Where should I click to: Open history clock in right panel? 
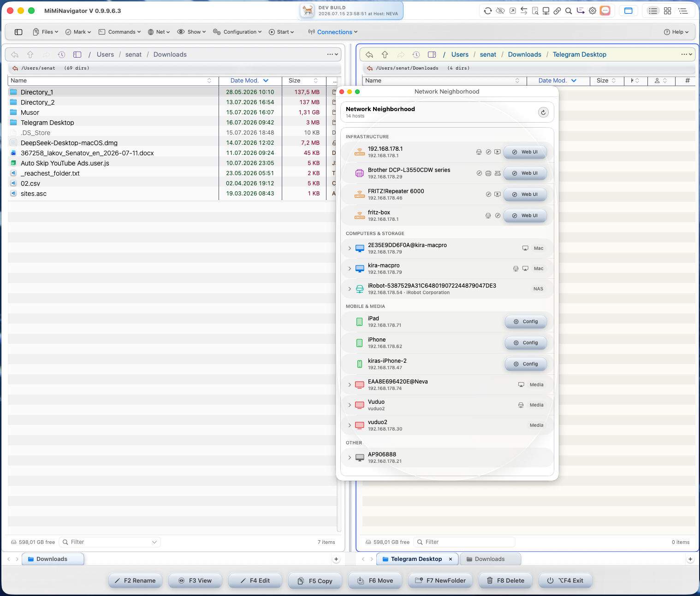point(416,54)
